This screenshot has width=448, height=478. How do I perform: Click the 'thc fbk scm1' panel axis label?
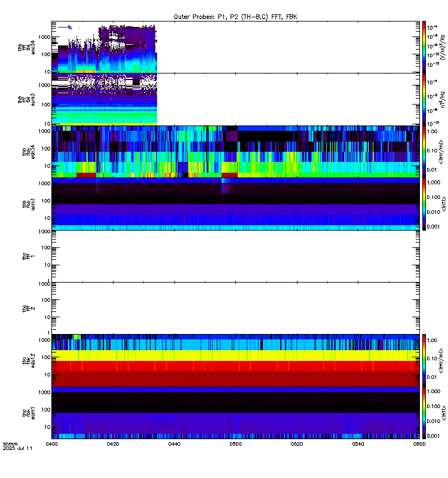pos(29,413)
